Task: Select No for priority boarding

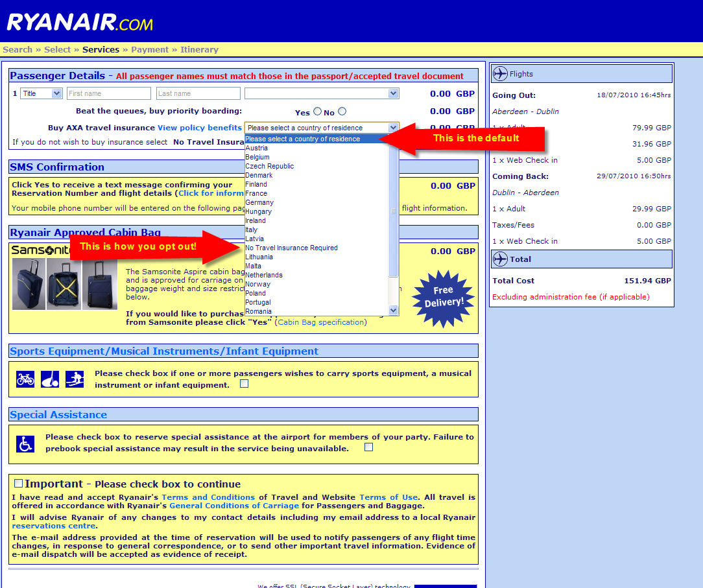Action: 342,111
